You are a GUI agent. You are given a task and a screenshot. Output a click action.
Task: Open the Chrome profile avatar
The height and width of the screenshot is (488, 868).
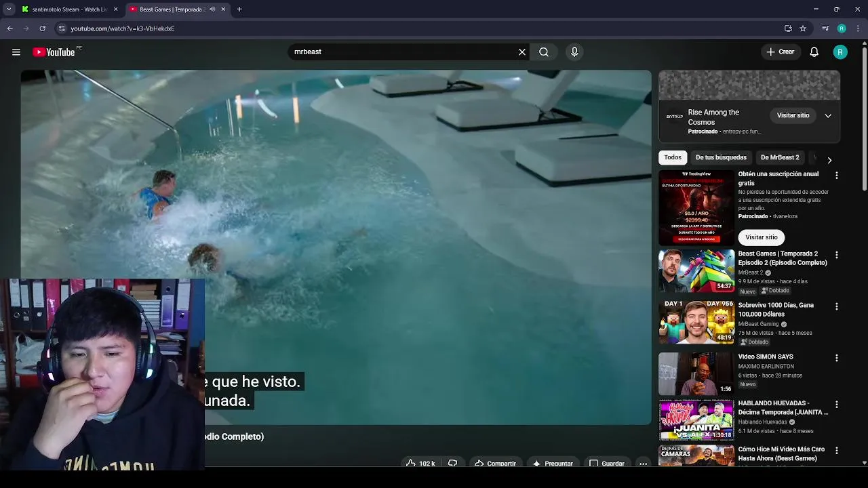pos(842,28)
